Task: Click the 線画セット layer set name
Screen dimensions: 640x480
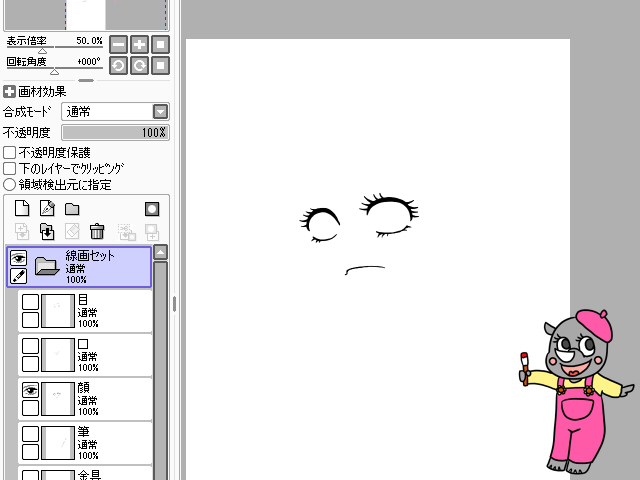Action: point(90,256)
